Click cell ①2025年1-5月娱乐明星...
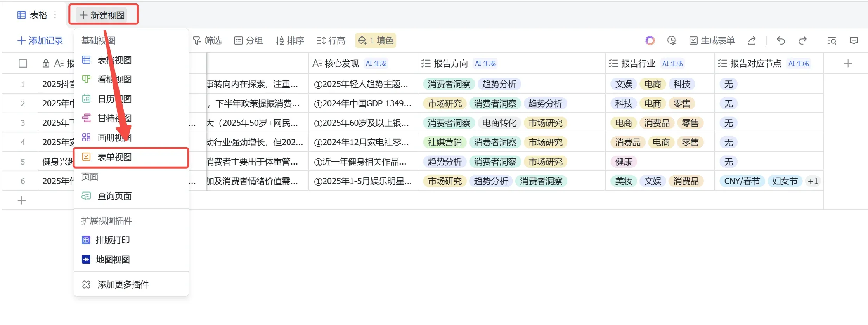868x325 pixels. coord(363,181)
